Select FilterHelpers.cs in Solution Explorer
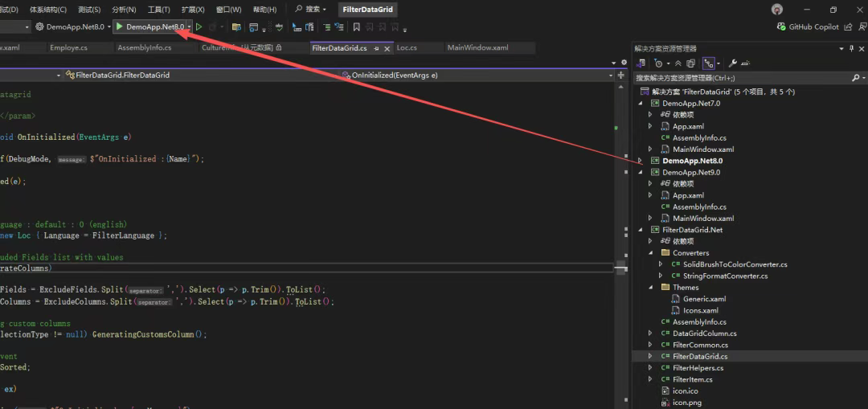Screen dimensions: 868x409 pos(698,368)
